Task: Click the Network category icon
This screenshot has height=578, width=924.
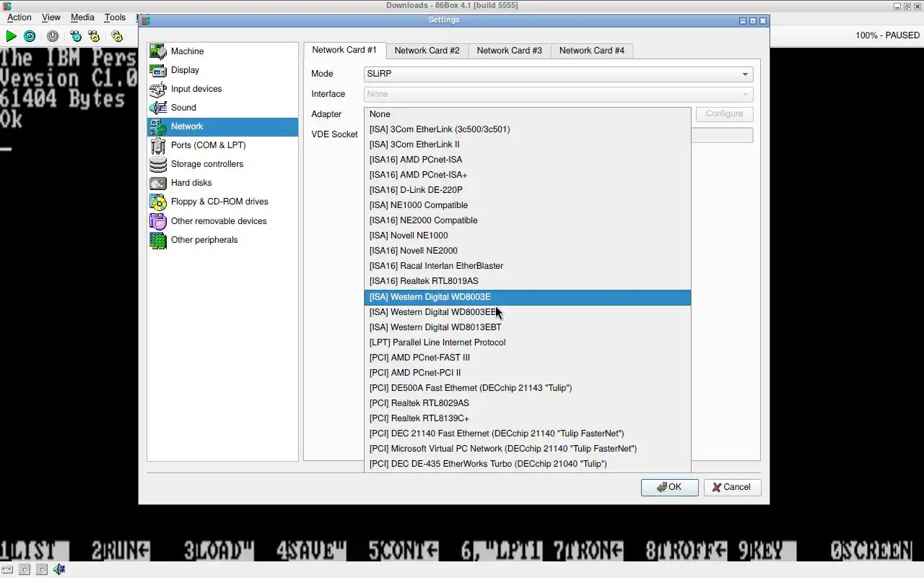Action: tap(158, 126)
